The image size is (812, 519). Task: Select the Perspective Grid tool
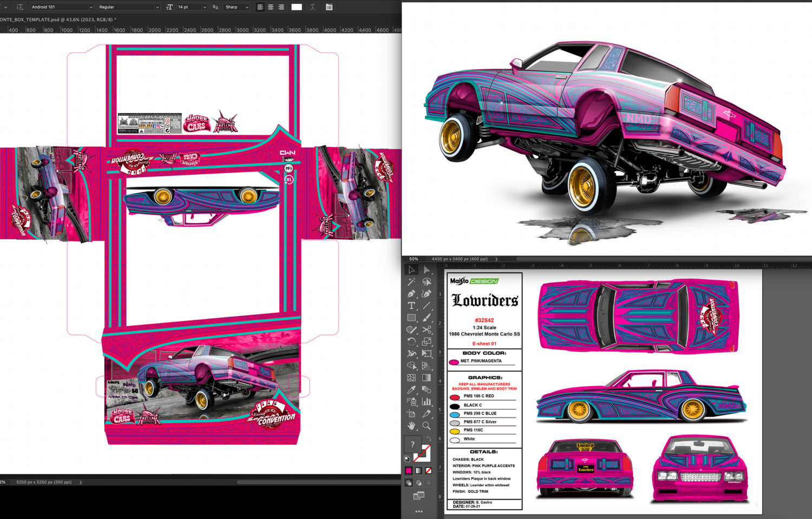tap(427, 366)
